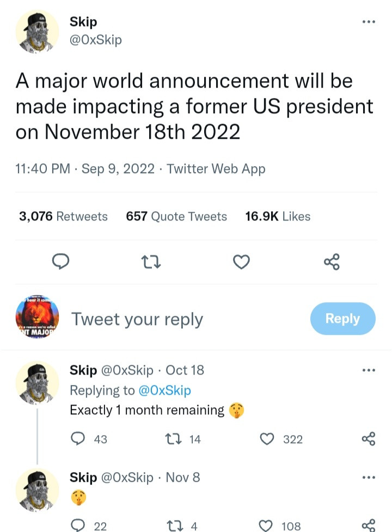Open the more options menu on main tweet

(369, 22)
